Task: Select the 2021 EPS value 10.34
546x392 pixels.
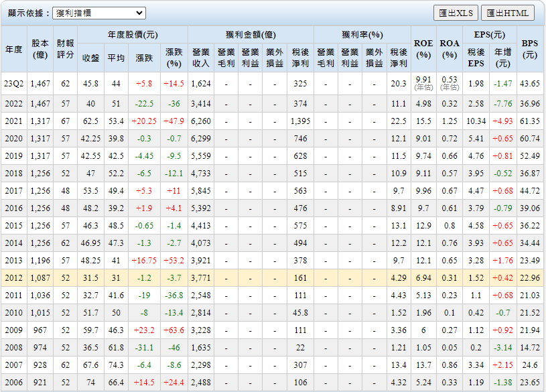Action: [476, 121]
